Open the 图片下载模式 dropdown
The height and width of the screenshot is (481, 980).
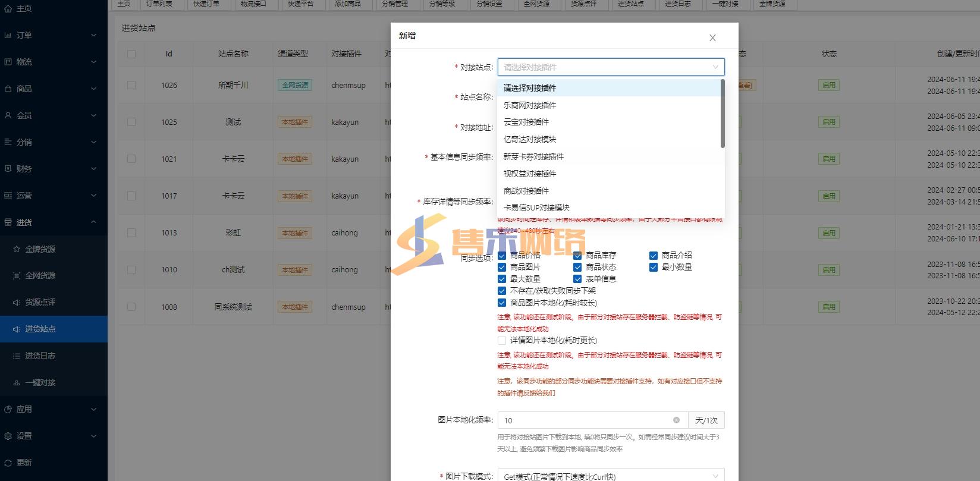(611, 476)
